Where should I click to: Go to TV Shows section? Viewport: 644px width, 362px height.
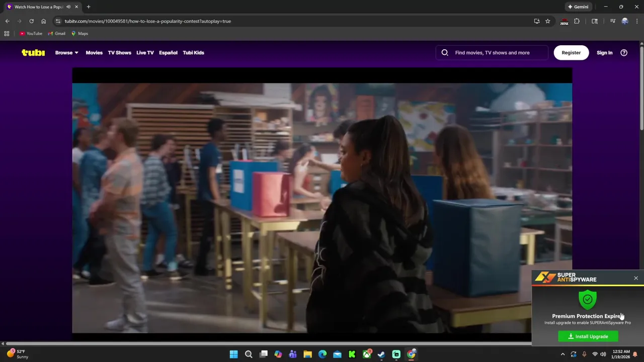[x=119, y=52]
